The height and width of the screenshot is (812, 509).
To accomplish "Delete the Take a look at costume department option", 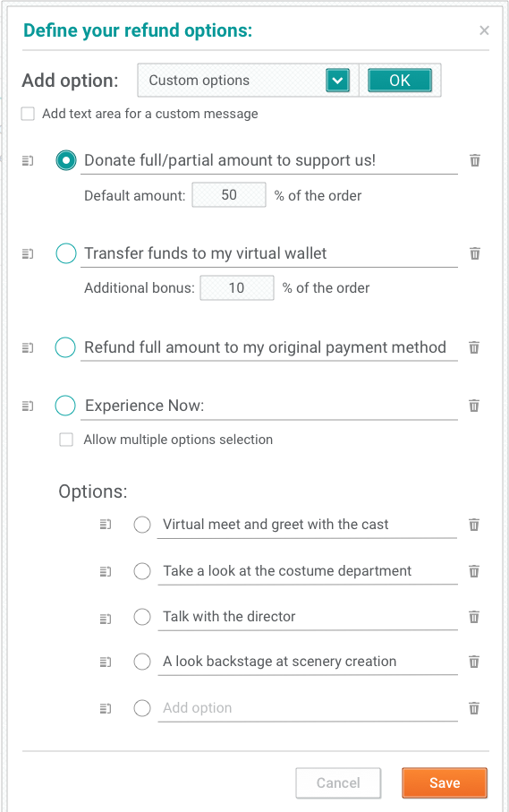I will pos(474,571).
